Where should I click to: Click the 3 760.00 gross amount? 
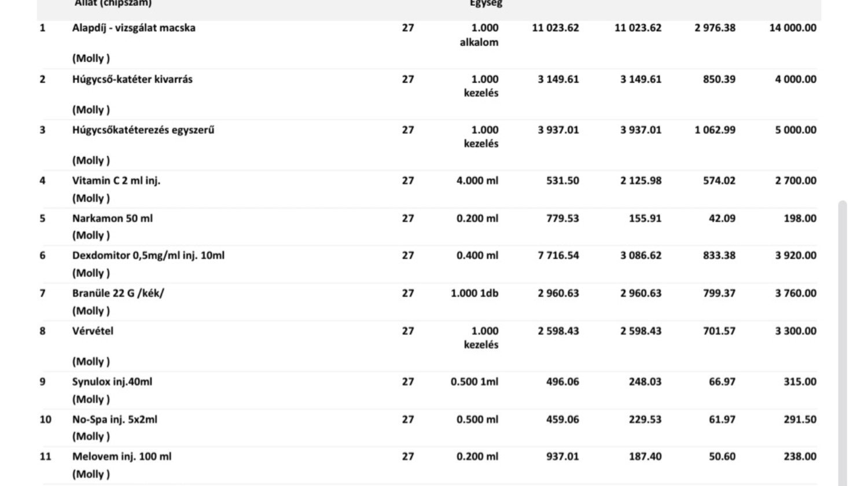point(795,293)
